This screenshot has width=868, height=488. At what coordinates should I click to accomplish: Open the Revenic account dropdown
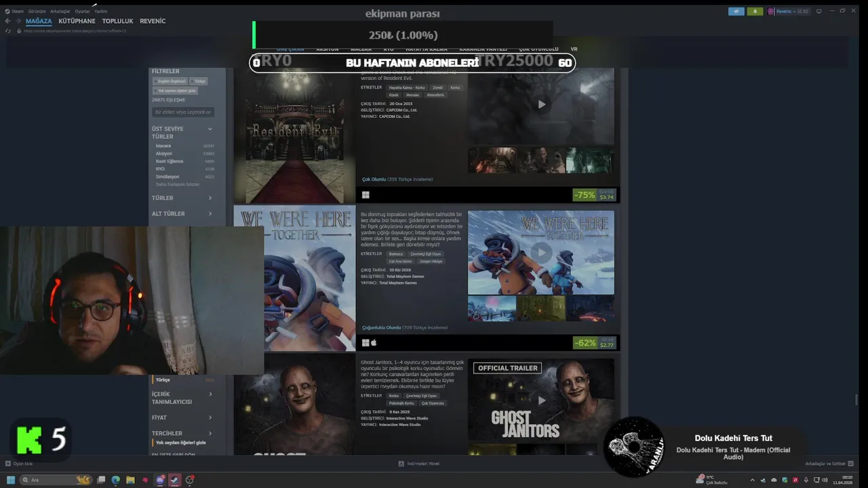click(x=793, y=12)
